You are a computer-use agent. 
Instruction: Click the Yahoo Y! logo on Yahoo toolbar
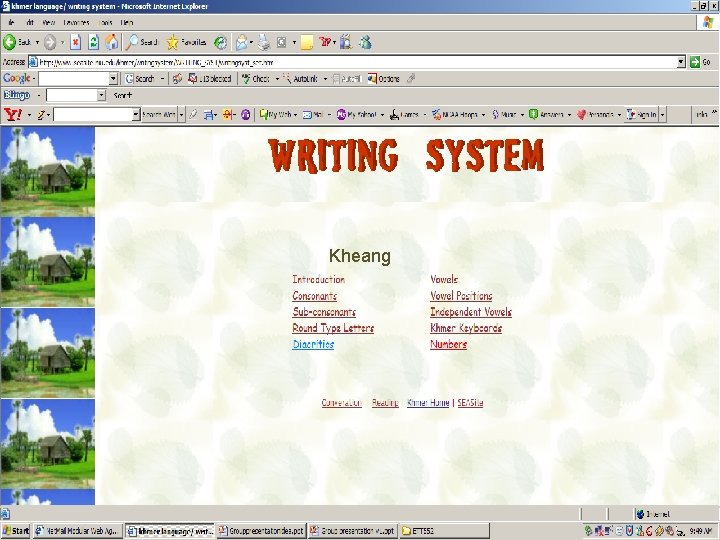[12, 114]
